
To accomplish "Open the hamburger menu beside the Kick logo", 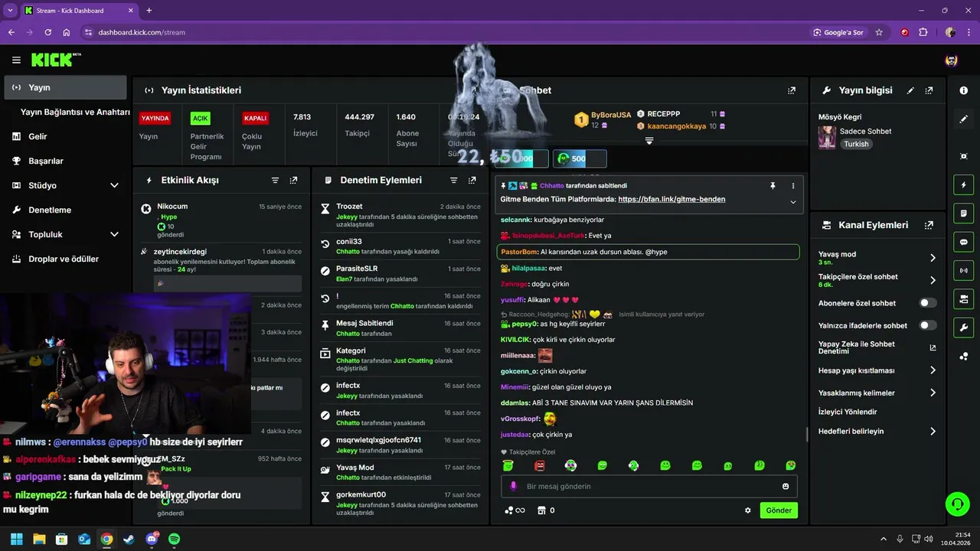I will [x=16, y=60].
